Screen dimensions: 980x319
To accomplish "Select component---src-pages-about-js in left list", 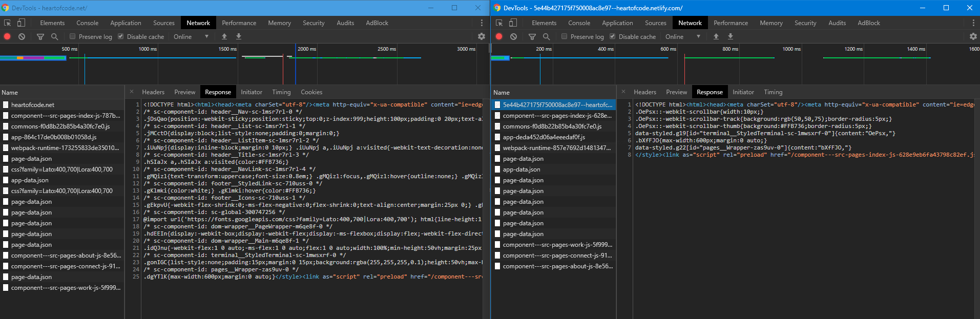I will click(62, 255).
